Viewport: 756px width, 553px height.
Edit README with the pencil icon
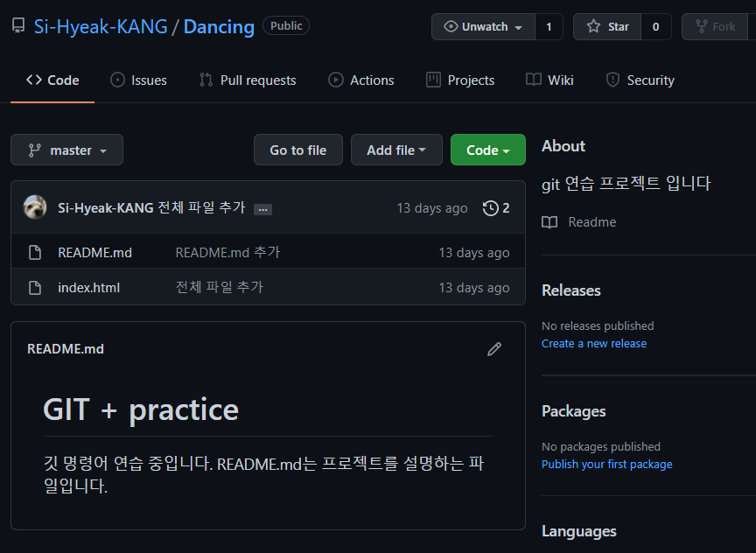(x=494, y=349)
